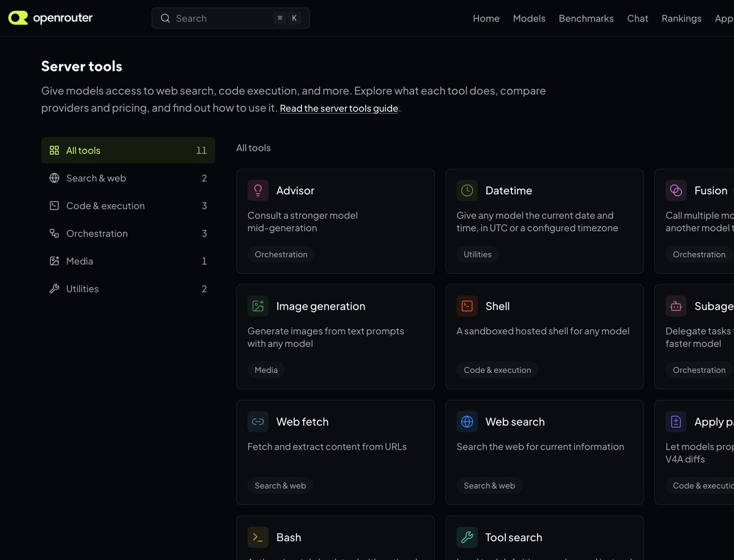734x560 pixels.
Task: Click 'A sandboxed hosted shell for any model' text
Action: (x=543, y=331)
